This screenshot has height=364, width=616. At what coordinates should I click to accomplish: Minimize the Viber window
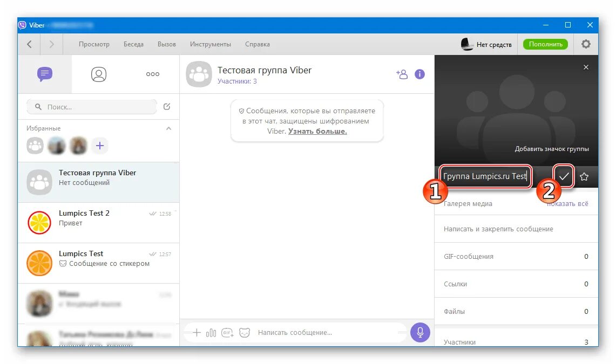pos(546,25)
